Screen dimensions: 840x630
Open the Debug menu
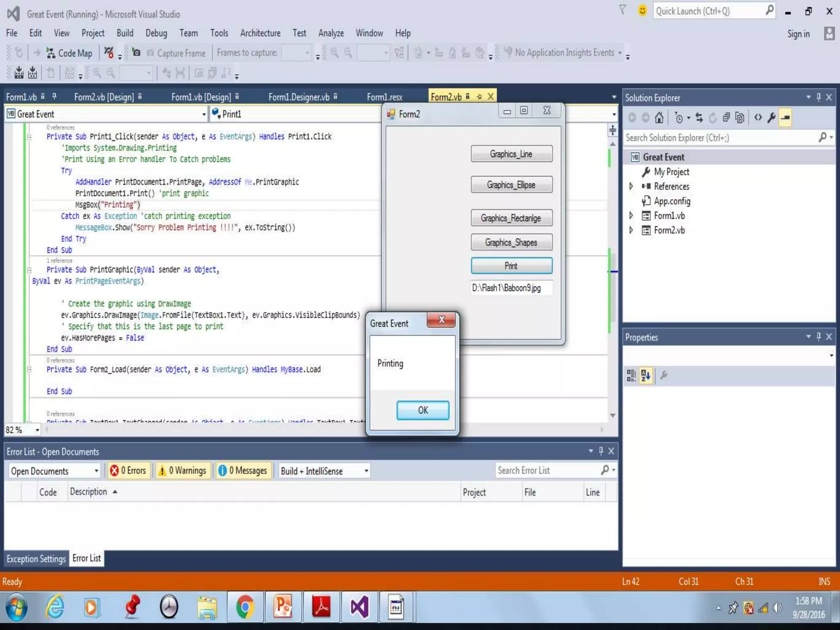[x=156, y=33]
